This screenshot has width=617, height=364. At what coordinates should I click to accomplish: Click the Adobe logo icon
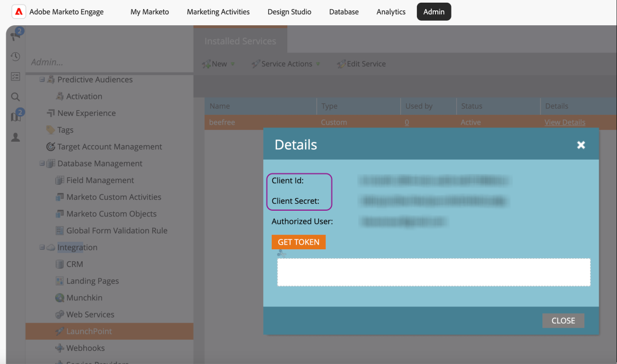[18, 12]
